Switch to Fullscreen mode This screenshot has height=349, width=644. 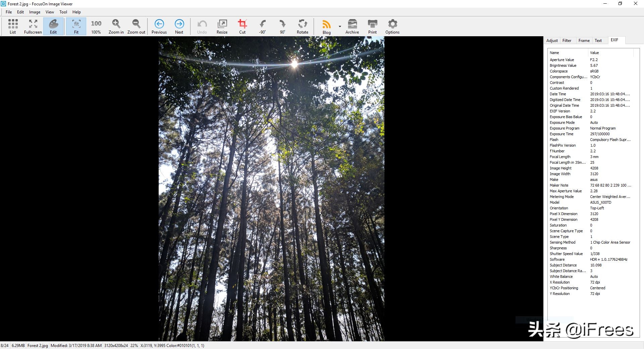[33, 26]
